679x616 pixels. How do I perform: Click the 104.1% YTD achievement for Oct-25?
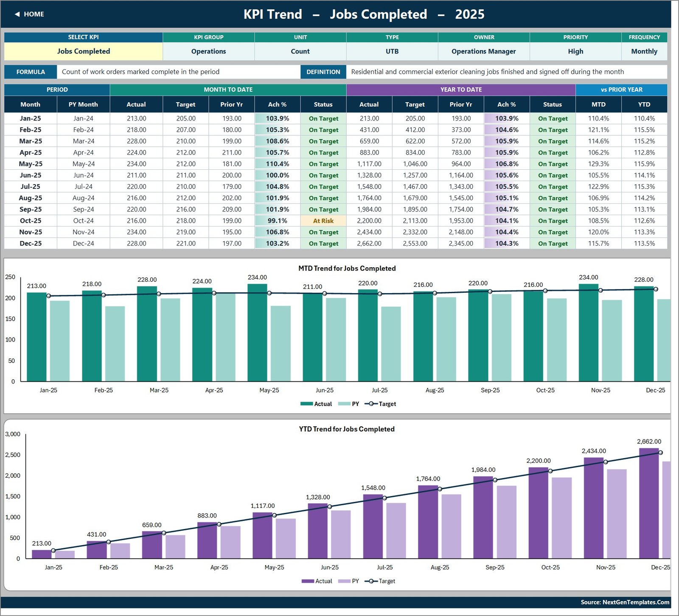(x=507, y=221)
